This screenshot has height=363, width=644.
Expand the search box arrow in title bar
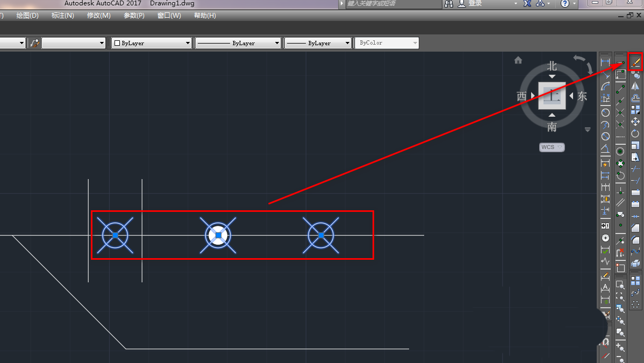tap(342, 4)
